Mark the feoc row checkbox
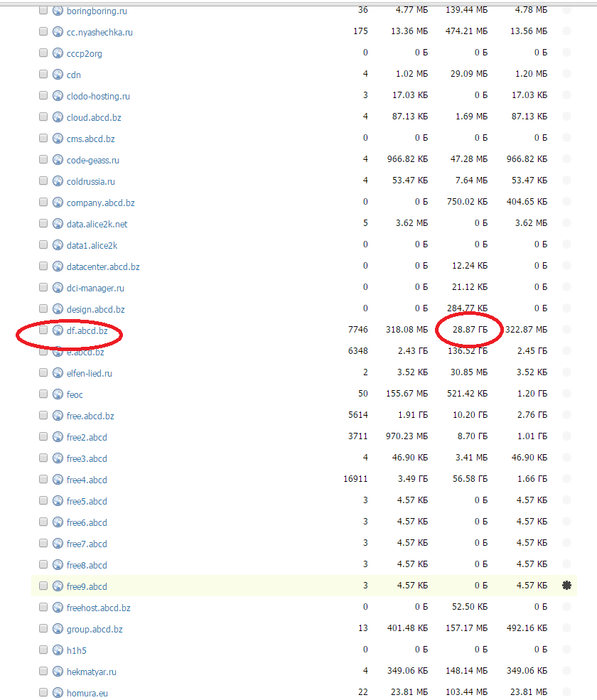The width and height of the screenshot is (597, 700). coord(43,394)
